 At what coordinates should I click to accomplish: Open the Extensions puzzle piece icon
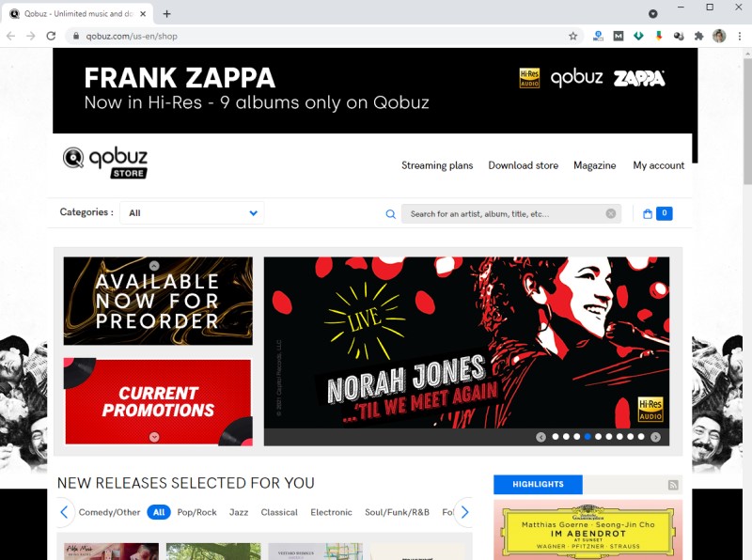tap(698, 36)
